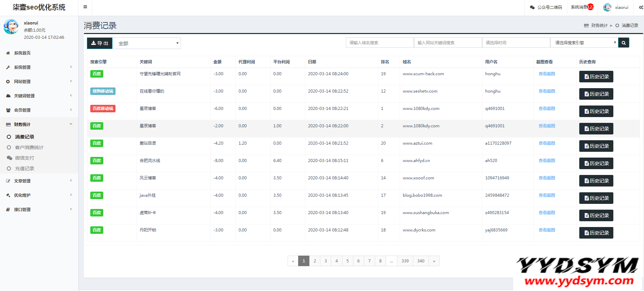The height and width of the screenshot is (291, 644).
Task: Select the 客户消费统计 sidebar item
Action: [29, 147]
